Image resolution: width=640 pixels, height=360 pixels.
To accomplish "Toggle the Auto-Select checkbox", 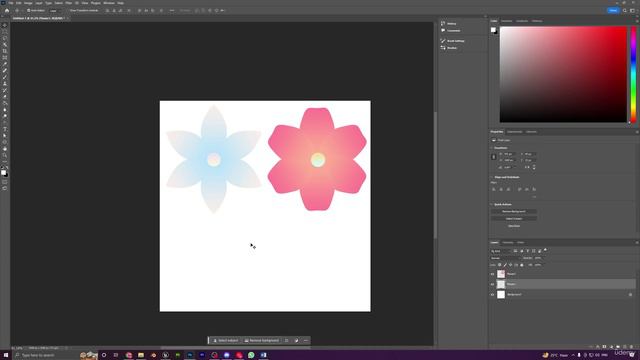I will click(x=28, y=11).
